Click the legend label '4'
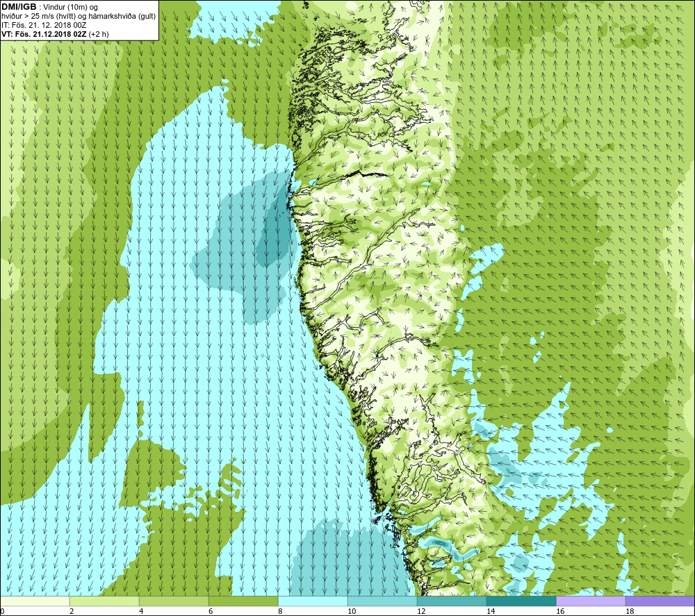695x616 pixels. [141, 611]
